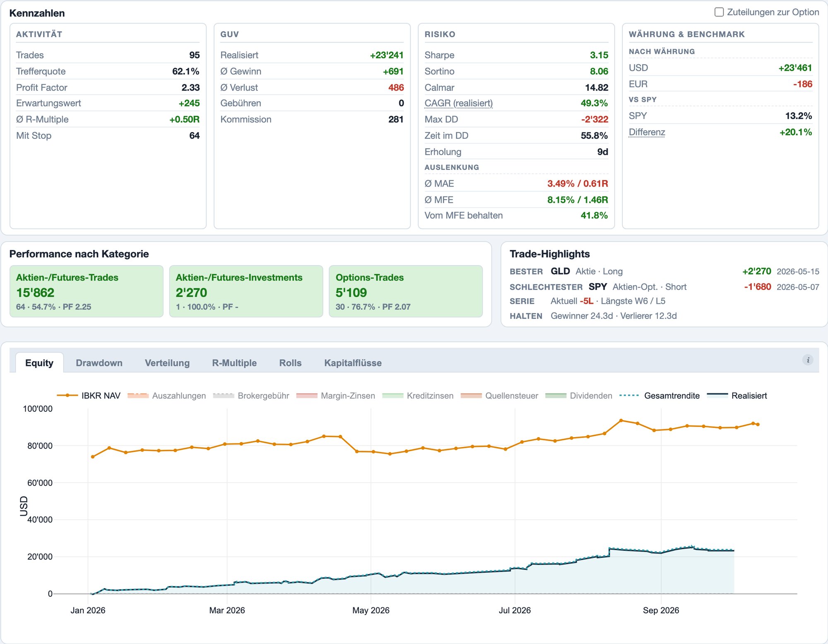Image resolution: width=828 pixels, height=644 pixels.
Task: Toggle Brokergebühr legend entry
Action: pos(251,396)
